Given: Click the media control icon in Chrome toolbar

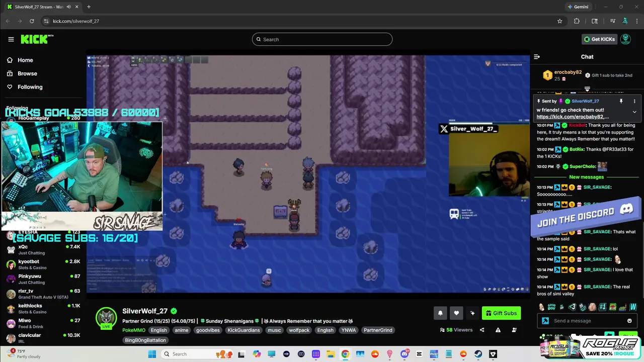Looking at the screenshot, I should pyautogui.click(x=612, y=21).
